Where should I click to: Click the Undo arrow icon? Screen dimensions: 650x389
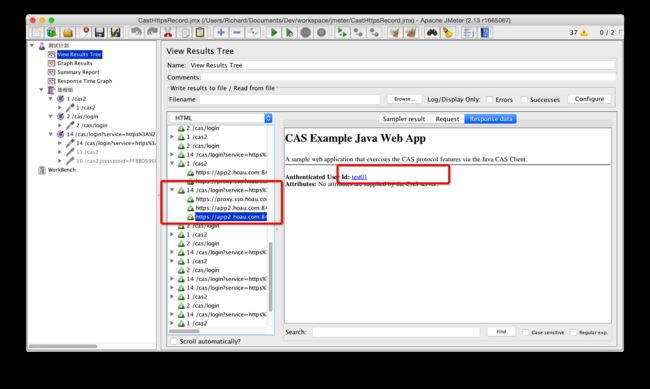pos(136,32)
